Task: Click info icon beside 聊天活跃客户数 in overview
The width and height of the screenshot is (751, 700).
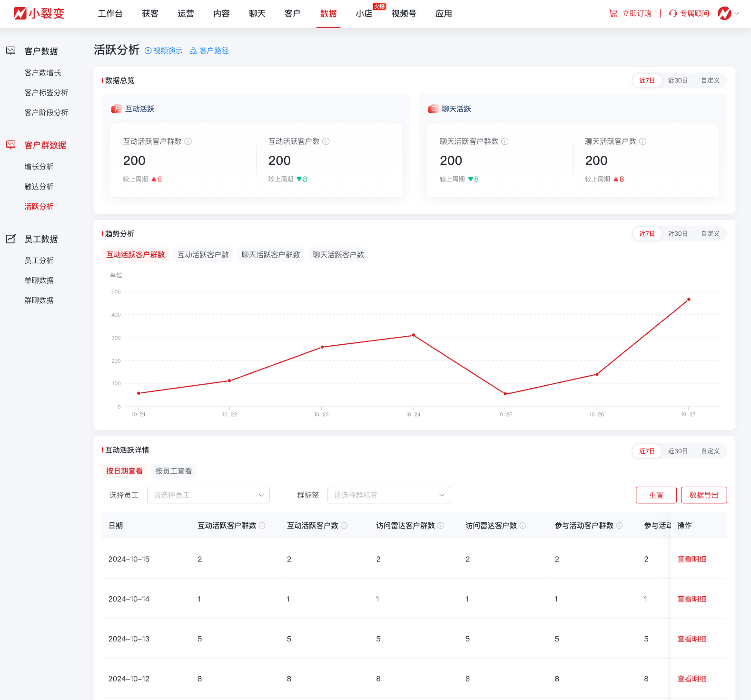Action: [x=643, y=141]
